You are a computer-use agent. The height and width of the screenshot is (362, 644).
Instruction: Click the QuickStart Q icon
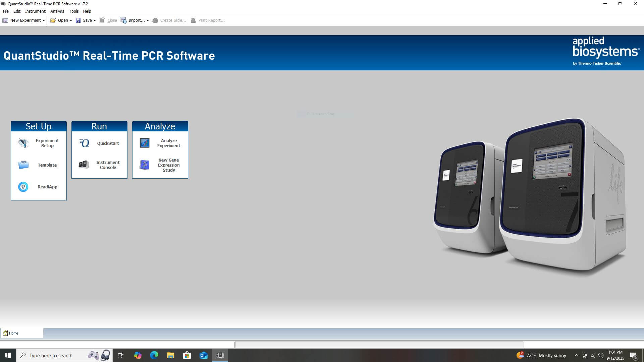click(84, 143)
